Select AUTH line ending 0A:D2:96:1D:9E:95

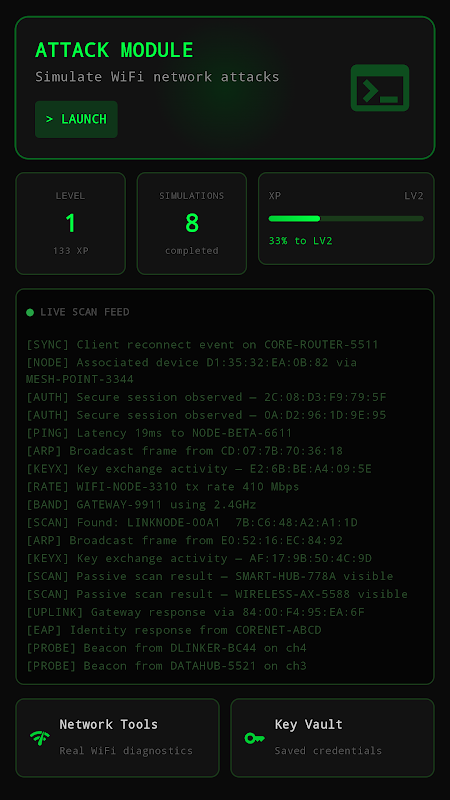206,415
